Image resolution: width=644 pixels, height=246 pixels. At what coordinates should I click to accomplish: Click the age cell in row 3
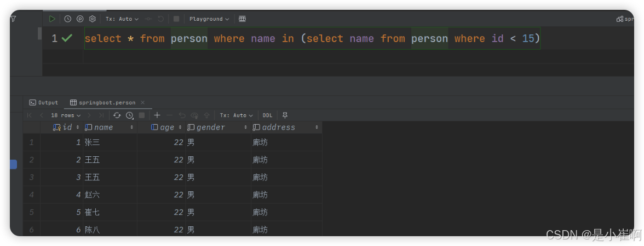pyautogui.click(x=162, y=178)
